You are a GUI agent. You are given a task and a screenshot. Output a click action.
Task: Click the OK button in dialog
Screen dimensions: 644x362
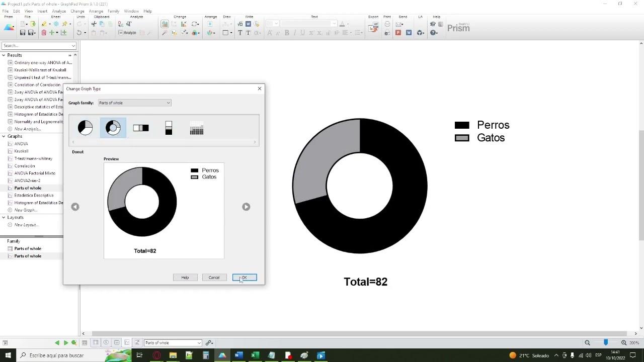tap(245, 278)
